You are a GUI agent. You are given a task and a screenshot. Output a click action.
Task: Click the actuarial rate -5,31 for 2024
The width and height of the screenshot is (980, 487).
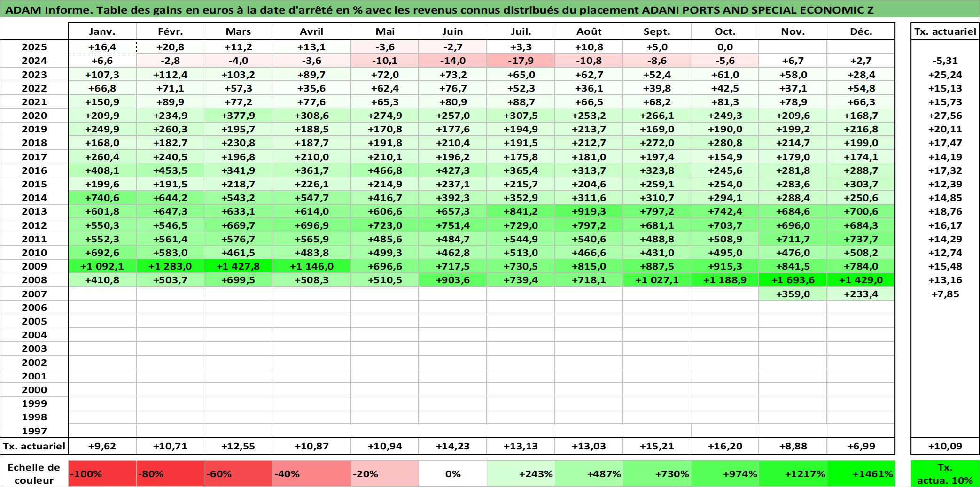click(x=945, y=61)
